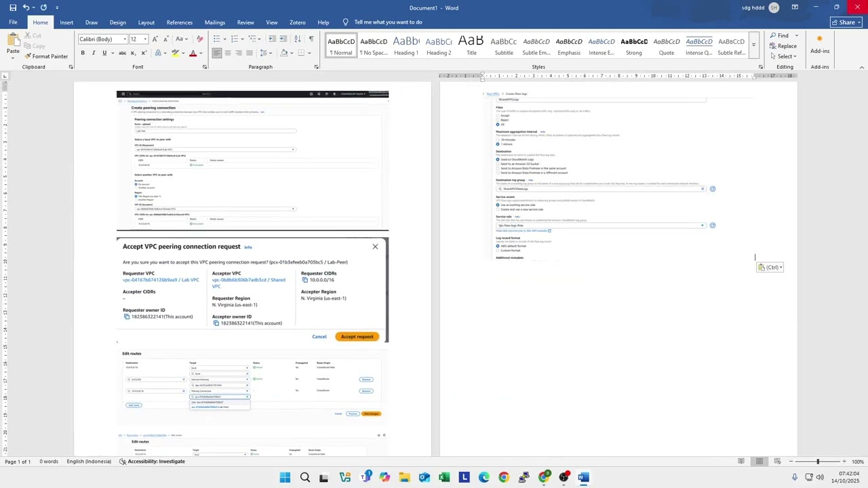
Task: Open the References tab
Action: 180,22
